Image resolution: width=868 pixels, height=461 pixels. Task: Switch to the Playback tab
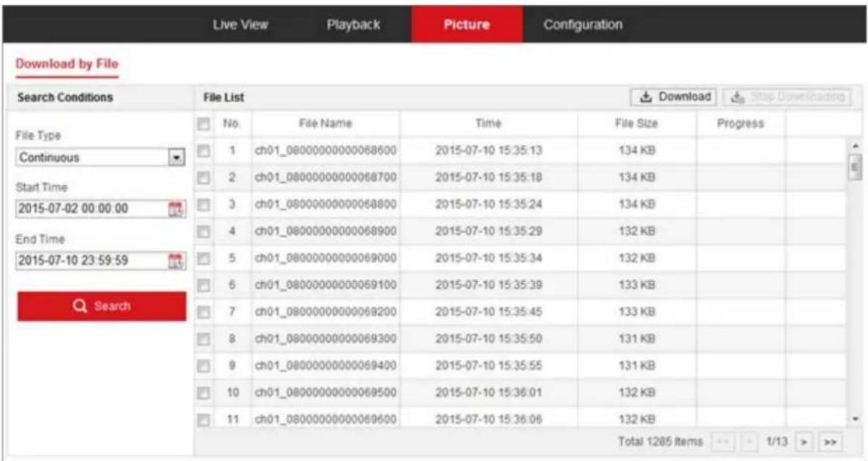click(353, 25)
